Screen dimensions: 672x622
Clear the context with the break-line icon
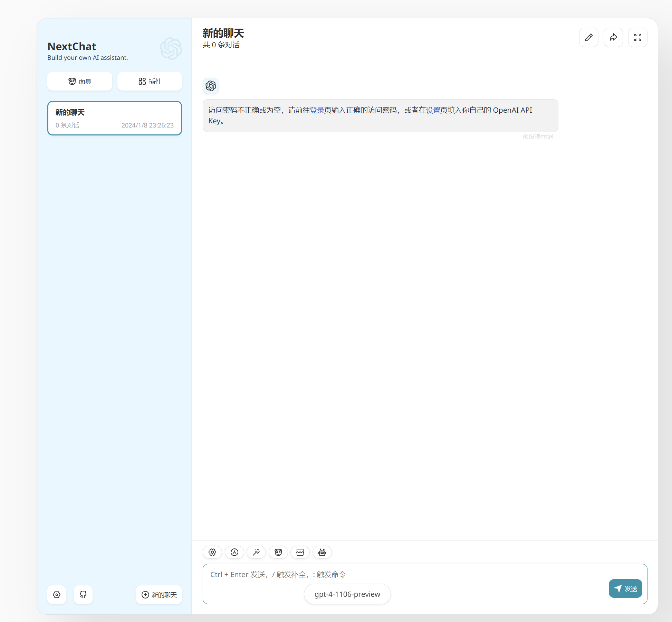pyautogui.click(x=300, y=552)
